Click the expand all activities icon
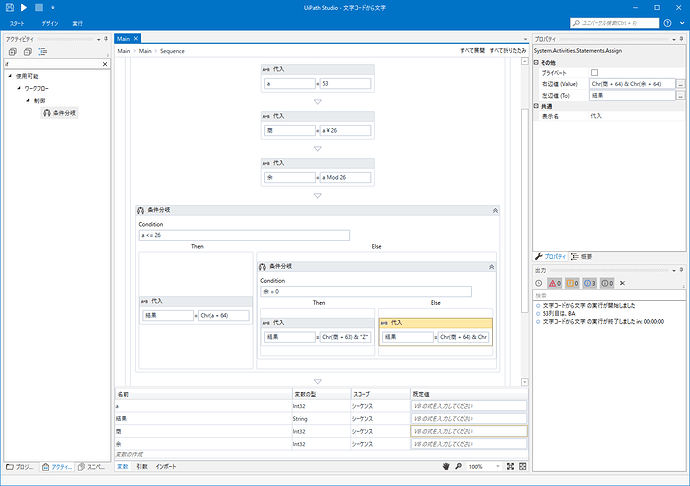Screen dimensions: 690x486 (13, 52)
